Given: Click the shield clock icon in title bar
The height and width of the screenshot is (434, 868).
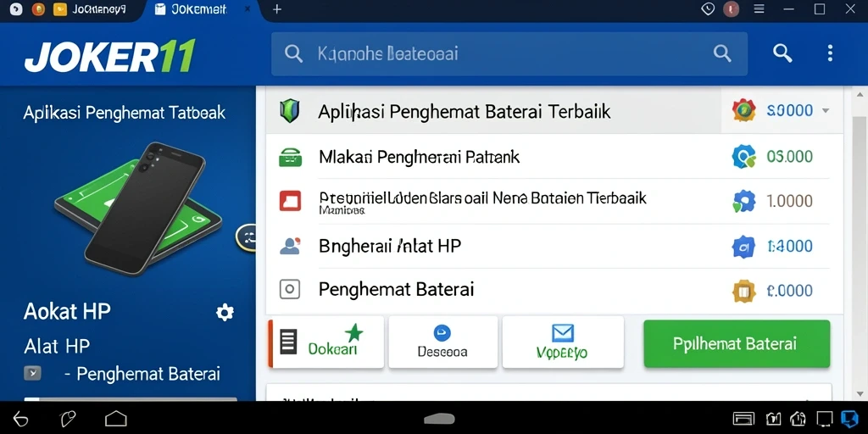Looking at the screenshot, I should (708, 8).
